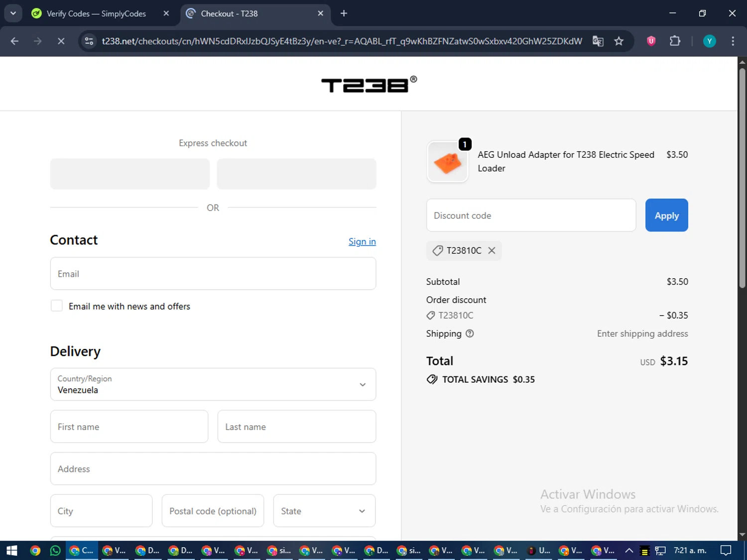747x560 pixels.
Task: Close the Checkout - T238 tab
Action: coord(321,13)
